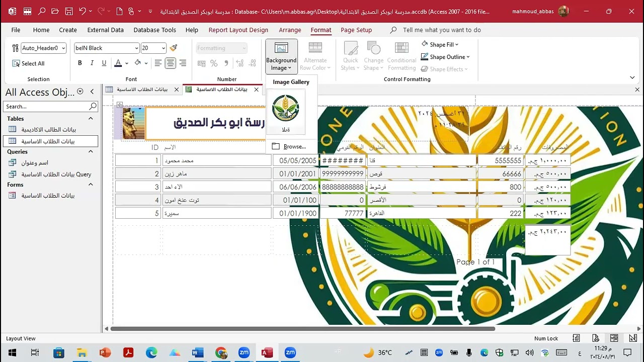Screen dimensions: 644x362
Task: Toggle Underline formatting
Action: (104, 63)
